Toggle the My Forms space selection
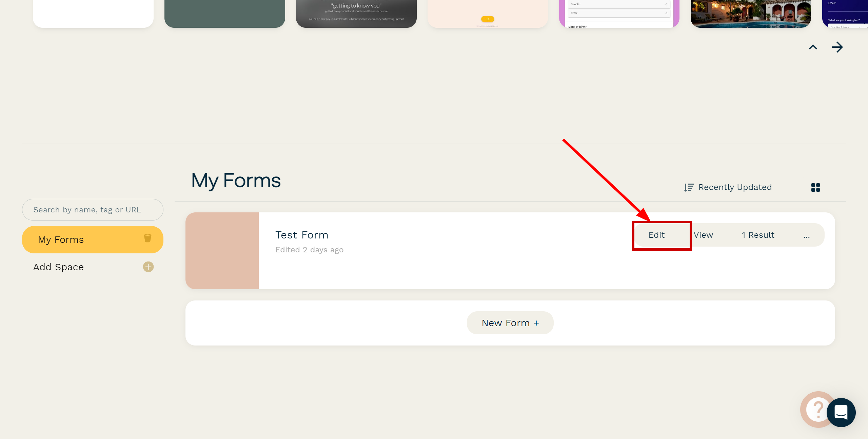Image resolution: width=868 pixels, height=439 pixels. tap(93, 239)
